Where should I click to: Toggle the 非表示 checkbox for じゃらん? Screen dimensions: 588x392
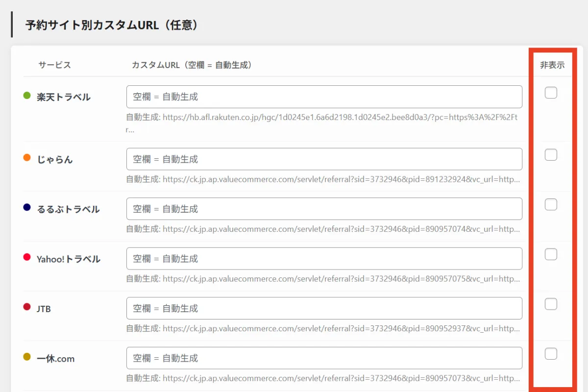(551, 155)
